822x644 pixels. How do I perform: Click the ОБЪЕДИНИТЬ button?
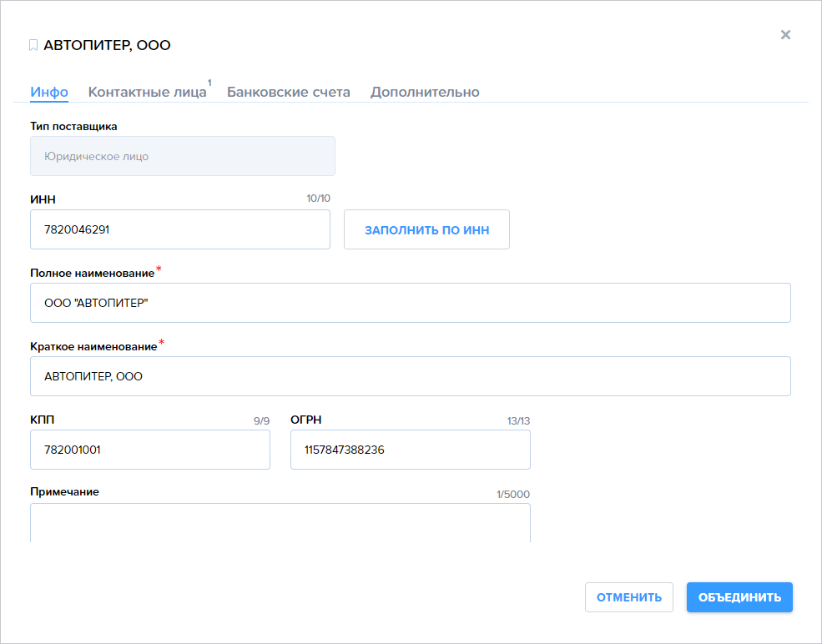coord(739,597)
